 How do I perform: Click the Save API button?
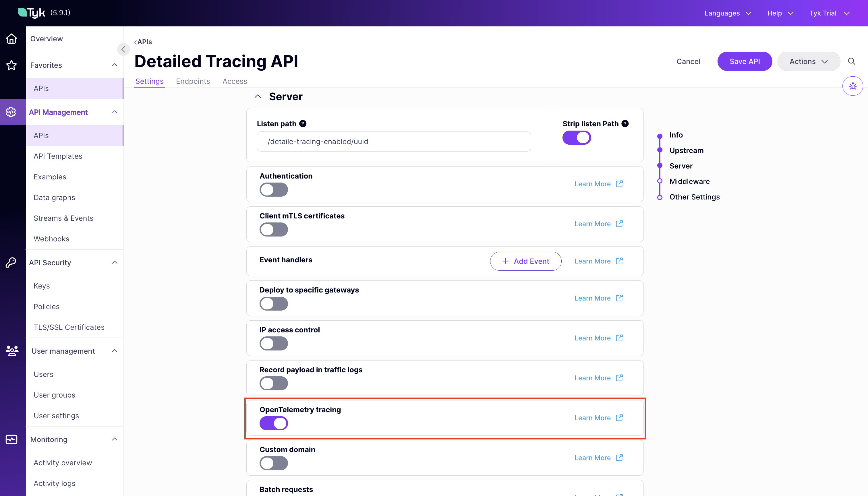(745, 61)
